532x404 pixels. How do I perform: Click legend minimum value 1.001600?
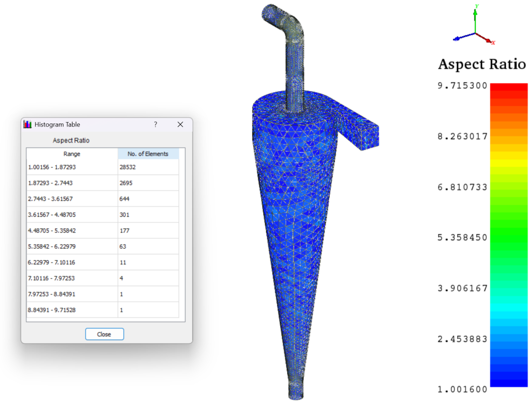(x=463, y=390)
